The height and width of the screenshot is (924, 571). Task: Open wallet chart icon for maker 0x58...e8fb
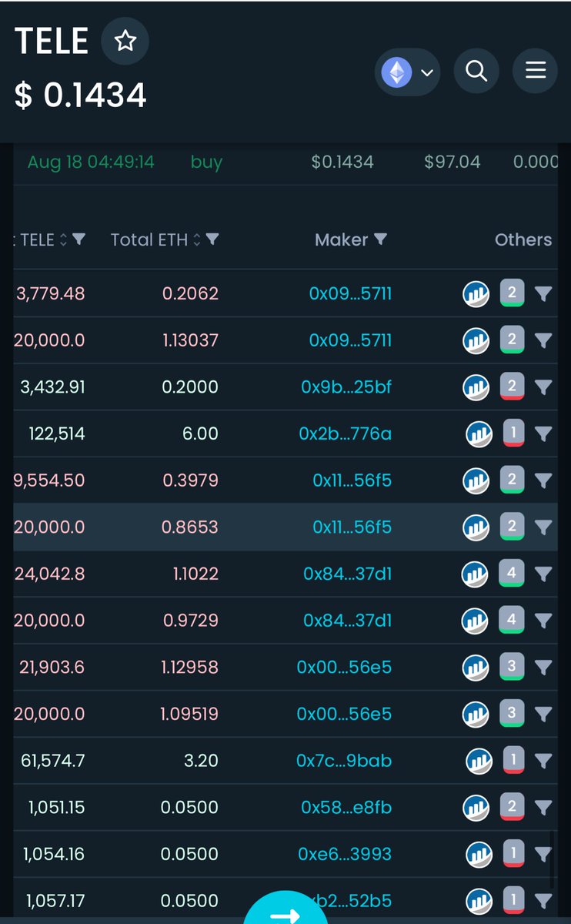[476, 808]
